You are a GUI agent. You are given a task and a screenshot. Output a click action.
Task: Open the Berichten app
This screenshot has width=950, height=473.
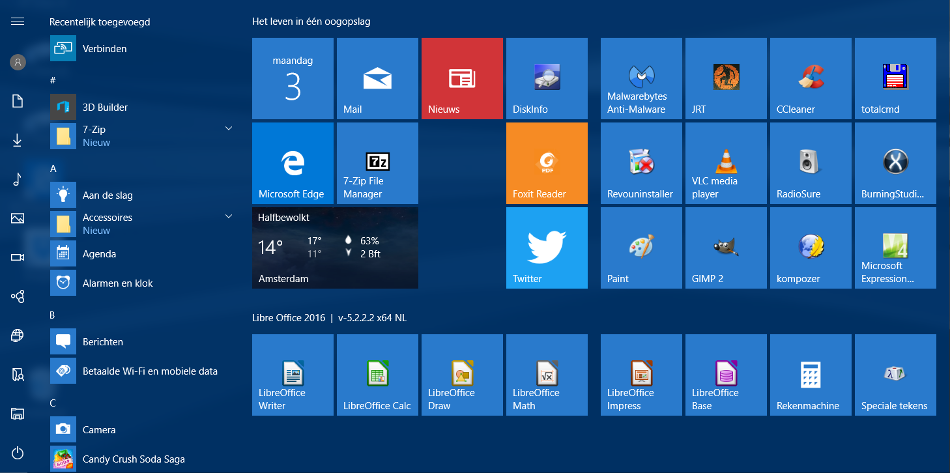(142, 342)
